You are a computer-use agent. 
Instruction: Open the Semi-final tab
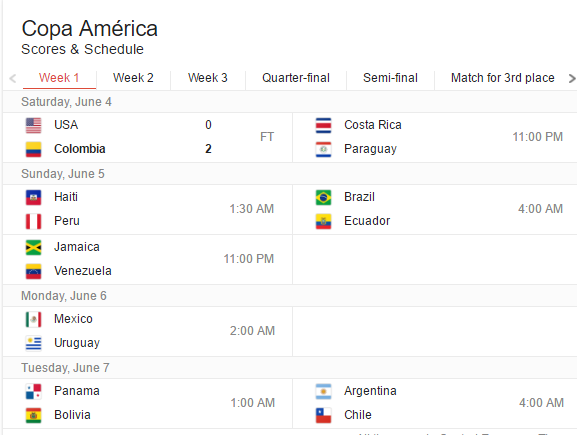coord(390,78)
